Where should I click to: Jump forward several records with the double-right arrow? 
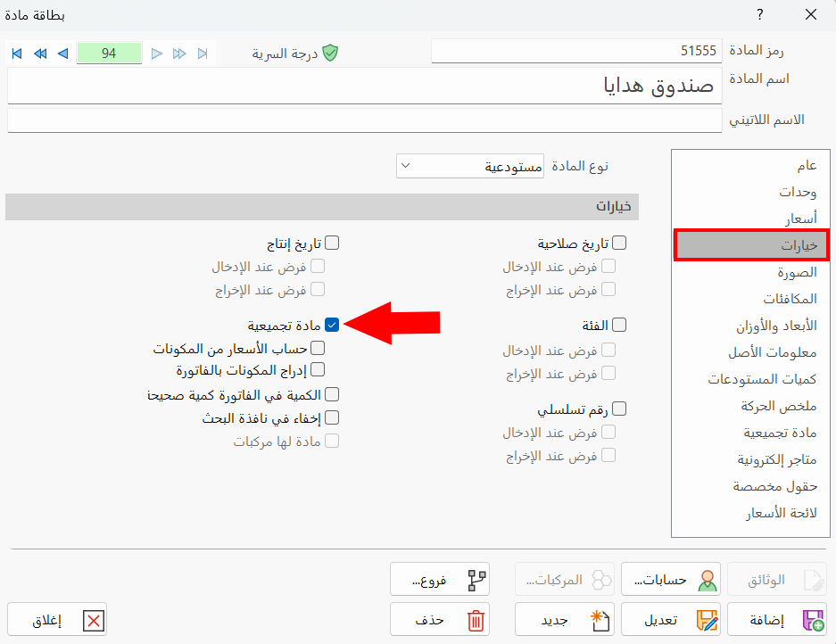[x=179, y=54]
